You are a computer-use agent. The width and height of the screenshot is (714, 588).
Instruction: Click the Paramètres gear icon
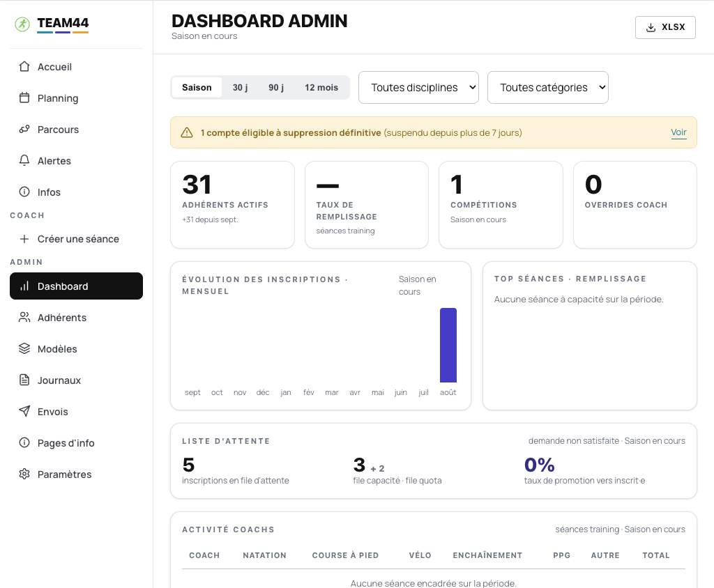coord(24,474)
